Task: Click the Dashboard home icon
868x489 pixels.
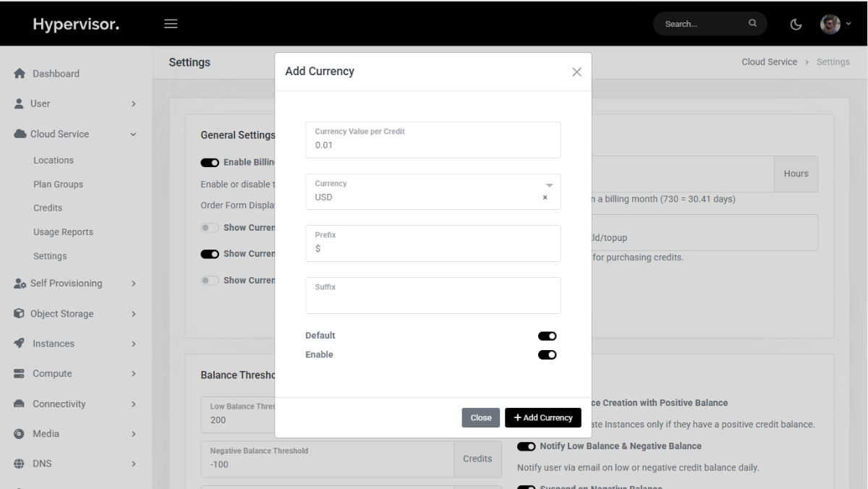Action: click(x=20, y=74)
